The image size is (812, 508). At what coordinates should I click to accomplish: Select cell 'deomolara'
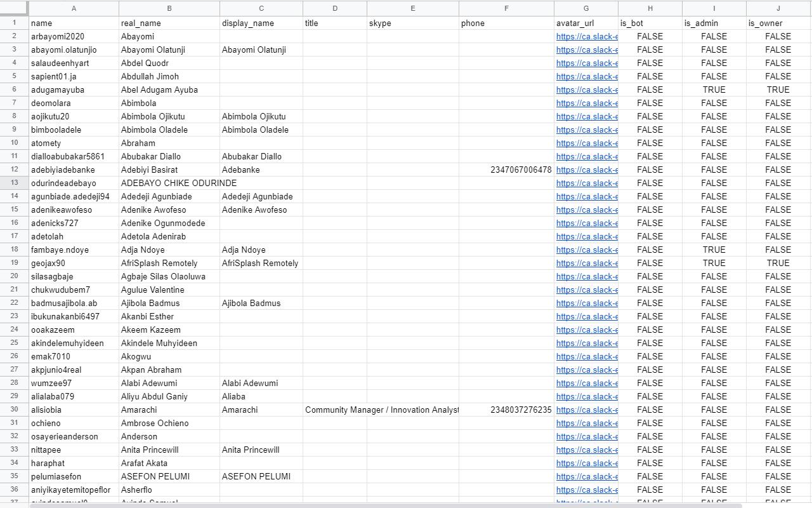pyautogui.click(x=74, y=103)
